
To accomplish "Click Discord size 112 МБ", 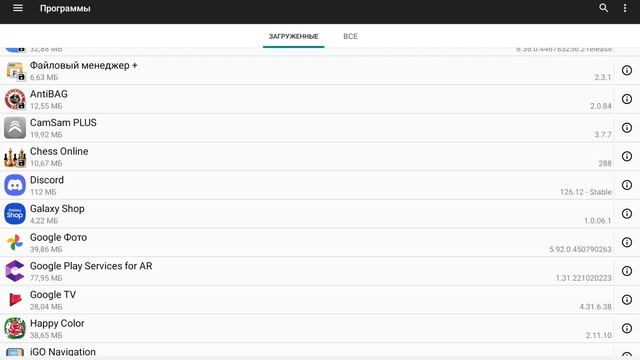I will coord(43,192).
